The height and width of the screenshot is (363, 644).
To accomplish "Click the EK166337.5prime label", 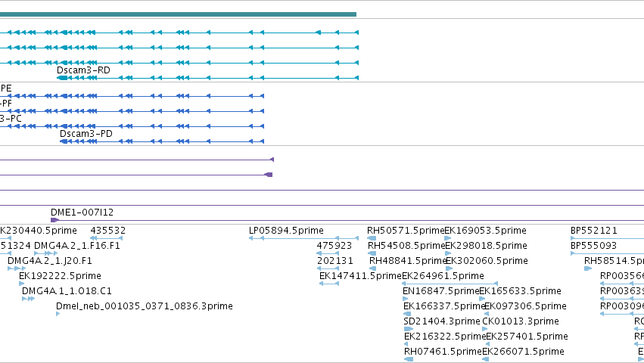I will tap(444, 306).
